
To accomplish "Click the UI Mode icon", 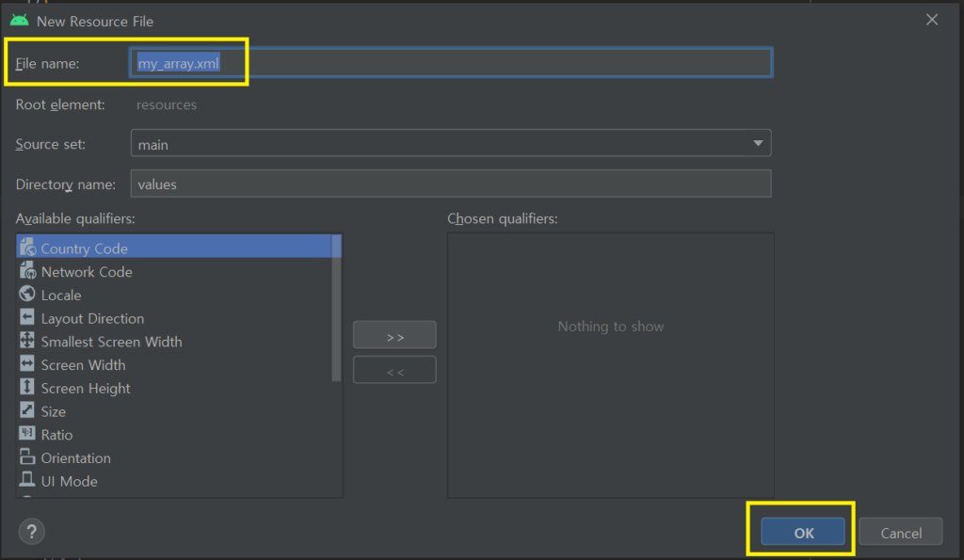I will pos(26,481).
